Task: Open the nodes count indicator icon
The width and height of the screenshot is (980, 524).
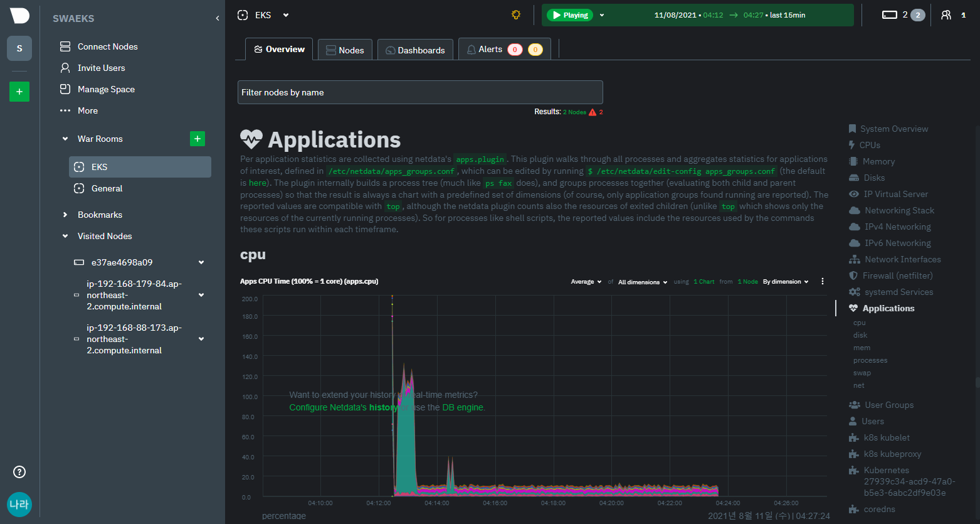Action: 890,15
